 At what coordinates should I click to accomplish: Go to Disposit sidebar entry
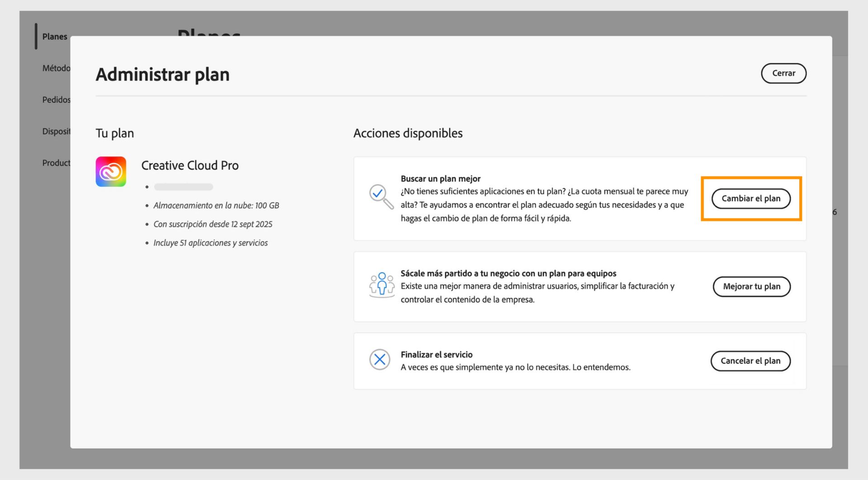coord(56,131)
